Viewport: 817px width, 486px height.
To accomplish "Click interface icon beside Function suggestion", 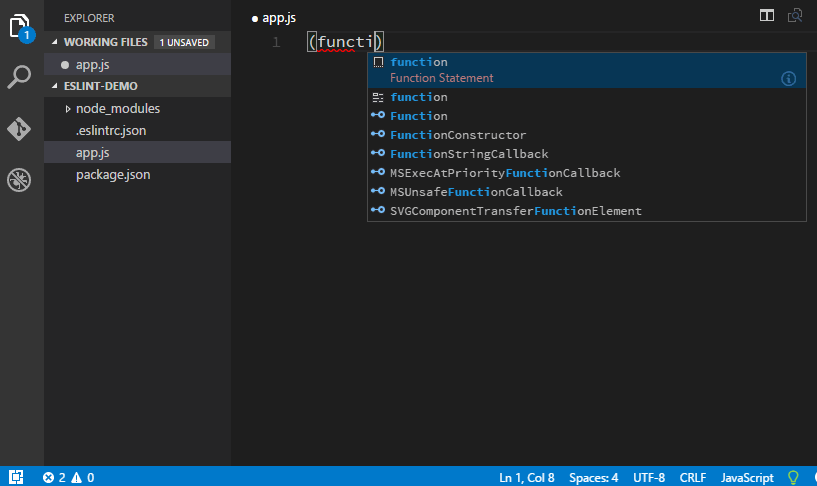I will [378, 115].
